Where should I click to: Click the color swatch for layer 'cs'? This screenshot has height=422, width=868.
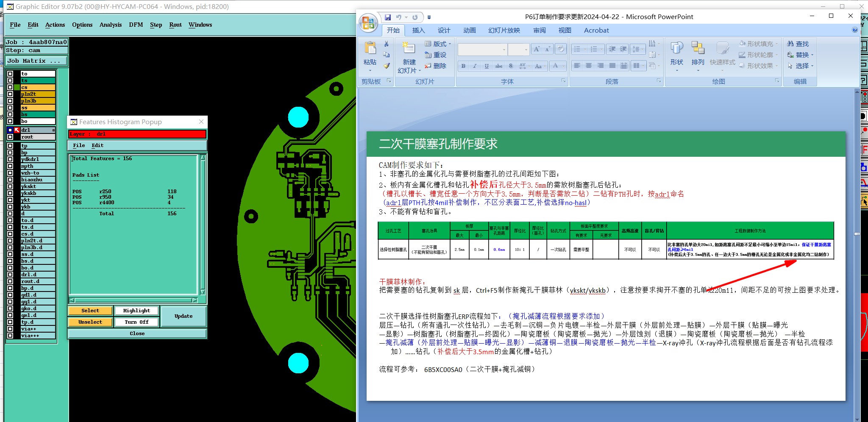(x=17, y=87)
